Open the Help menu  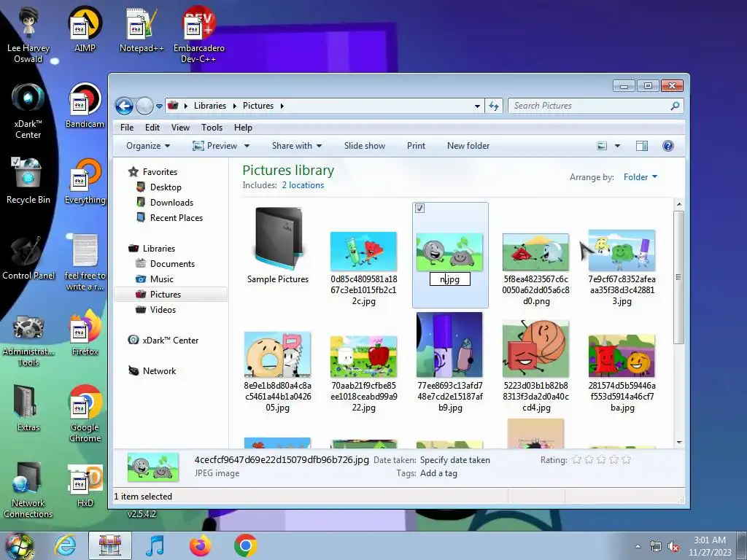tap(243, 128)
